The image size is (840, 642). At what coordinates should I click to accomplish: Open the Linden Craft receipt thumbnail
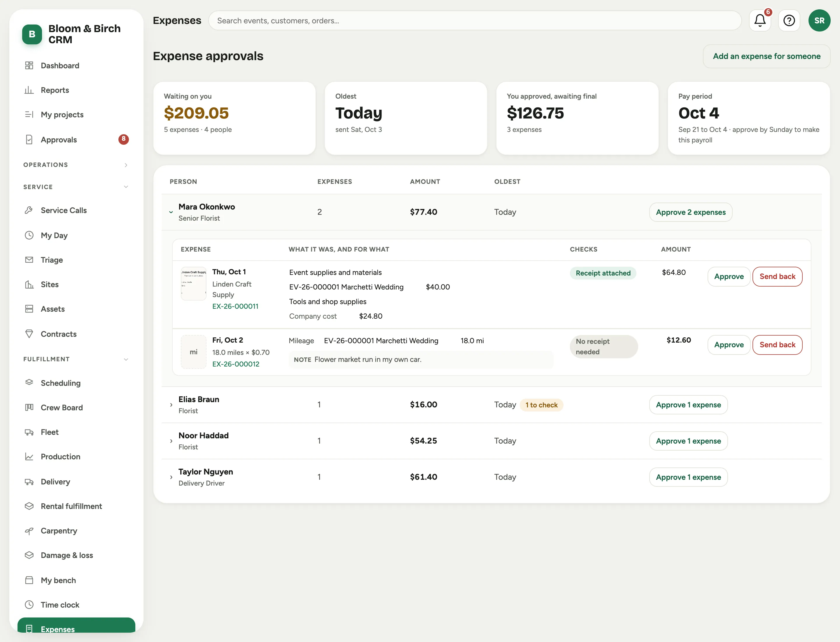[x=193, y=283]
